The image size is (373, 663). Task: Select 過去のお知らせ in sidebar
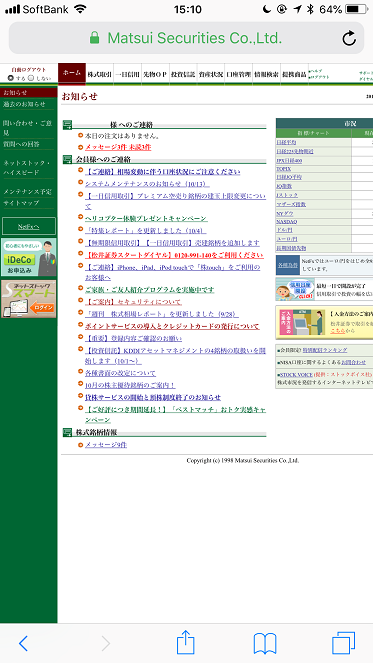coord(24,104)
